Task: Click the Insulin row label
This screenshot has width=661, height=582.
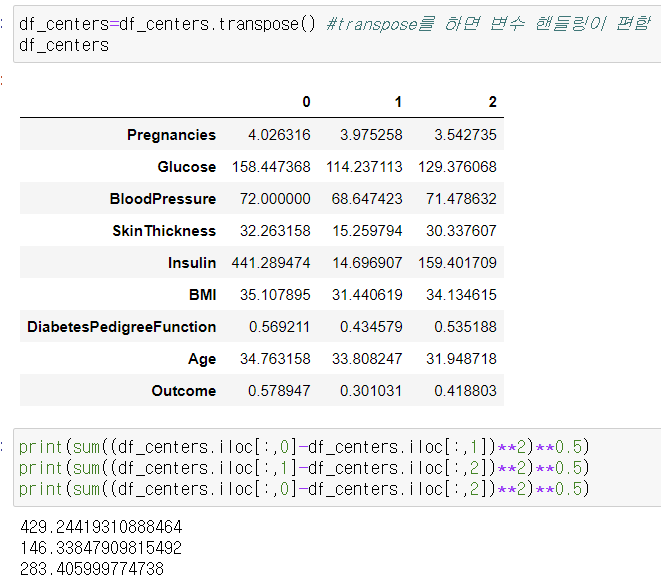Action: 192,263
